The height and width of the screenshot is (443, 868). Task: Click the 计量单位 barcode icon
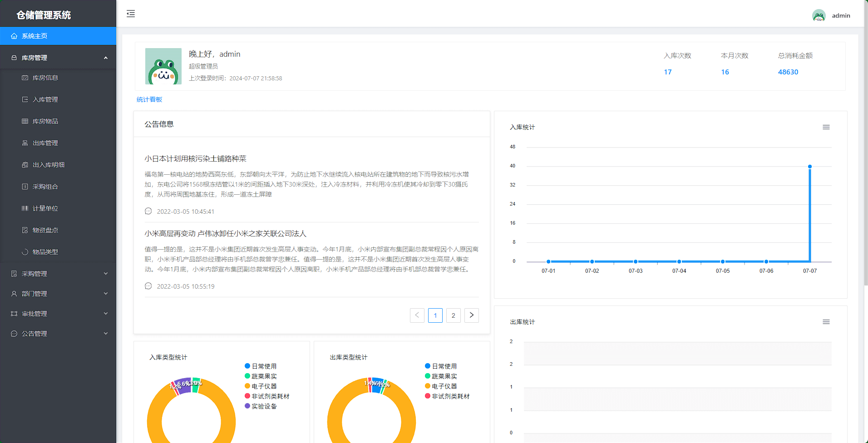[25, 208]
